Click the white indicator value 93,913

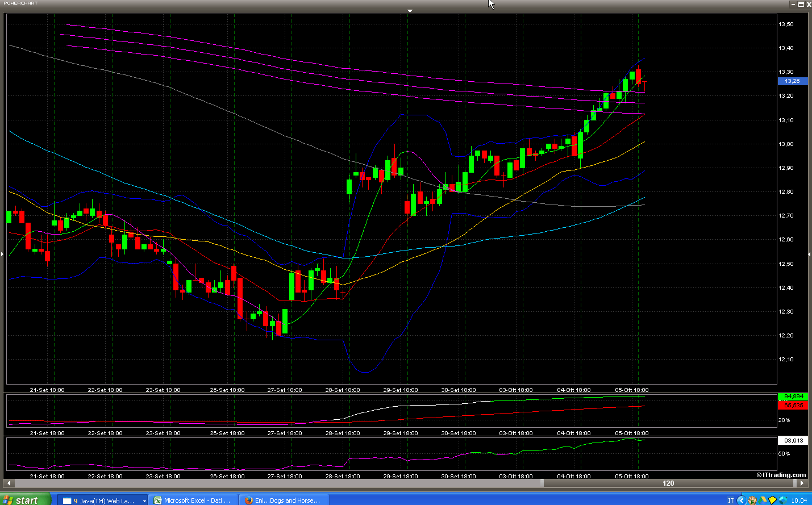(x=793, y=441)
